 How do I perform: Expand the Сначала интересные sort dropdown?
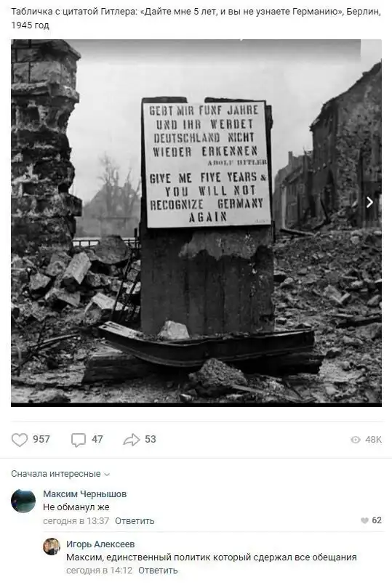[x=60, y=474]
